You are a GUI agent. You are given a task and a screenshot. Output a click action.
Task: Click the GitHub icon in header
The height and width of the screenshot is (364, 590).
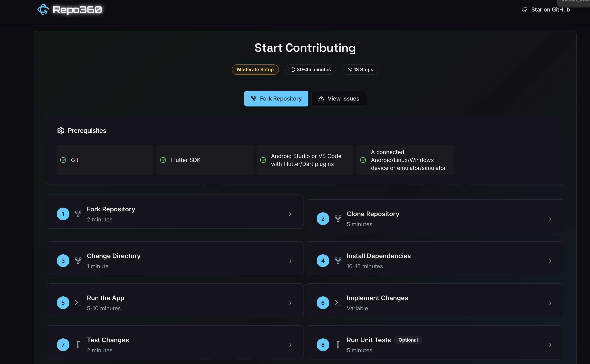pos(525,10)
